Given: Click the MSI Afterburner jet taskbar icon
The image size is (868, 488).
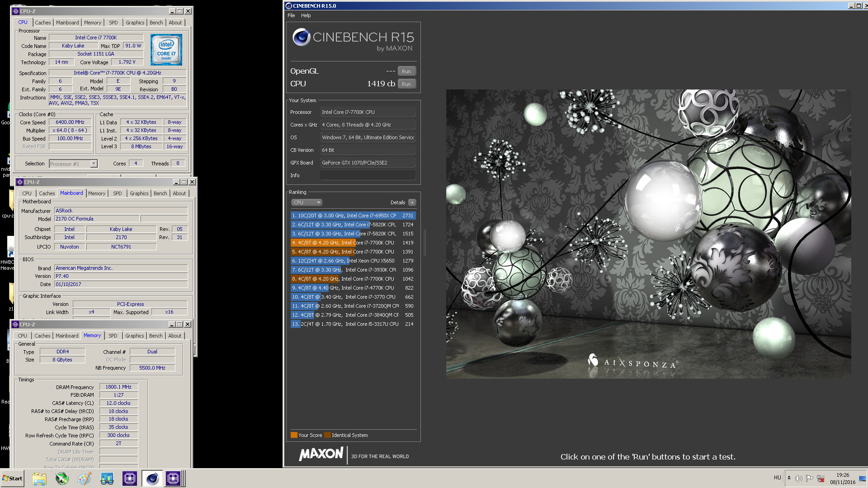Looking at the screenshot, I should pyautogui.click(x=62, y=479).
